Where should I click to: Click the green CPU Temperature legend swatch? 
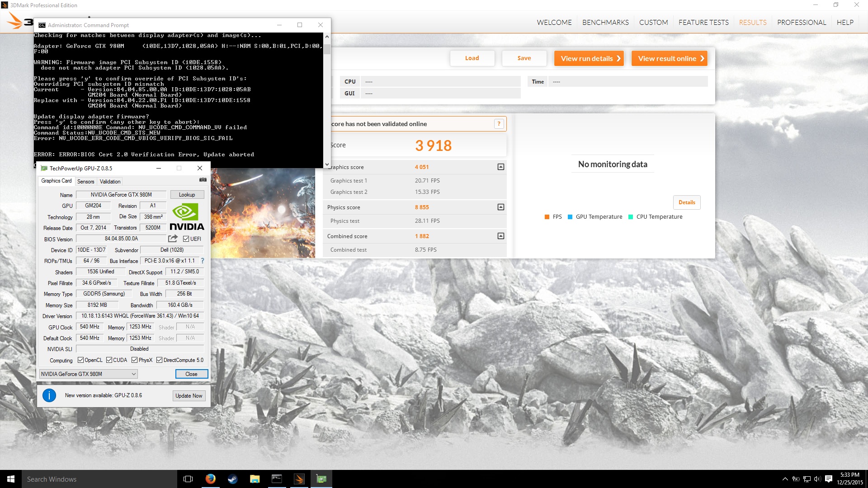631,217
